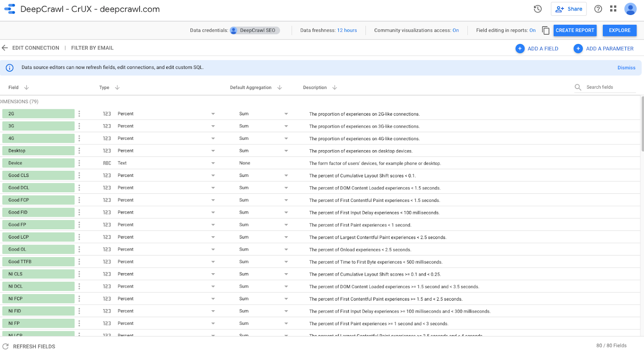The width and height of the screenshot is (644, 353).
Task: Toggle Community visualizations access On
Action: pyautogui.click(x=456, y=30)
